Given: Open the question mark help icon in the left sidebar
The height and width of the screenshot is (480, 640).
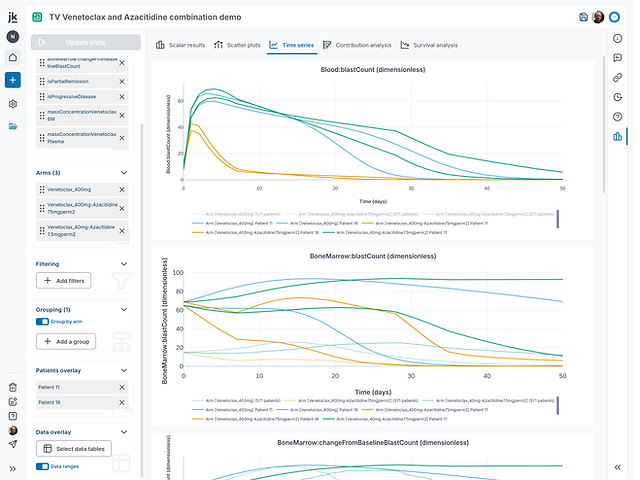Looking at the screenshot, I should pos(13,416).
